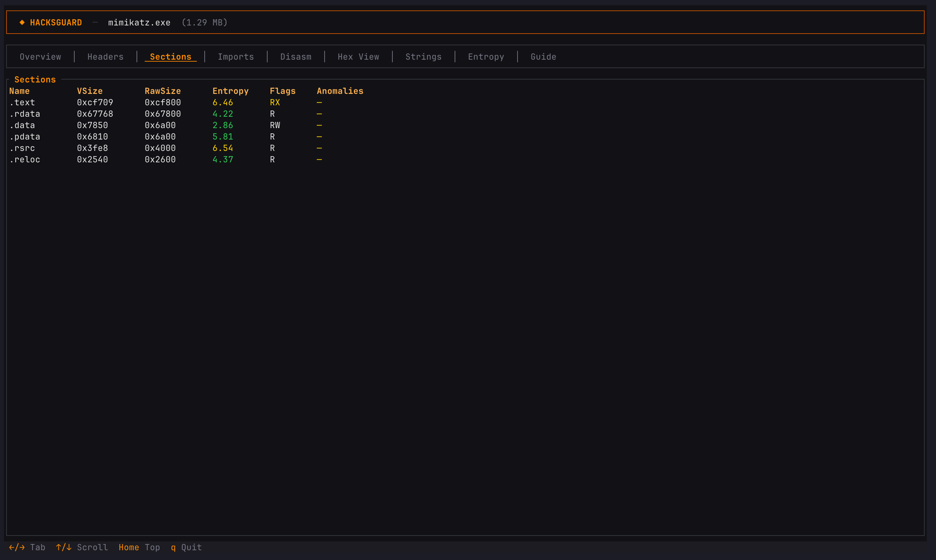Click the Flags column header
The image size is (936, 560).
(283, 91)
